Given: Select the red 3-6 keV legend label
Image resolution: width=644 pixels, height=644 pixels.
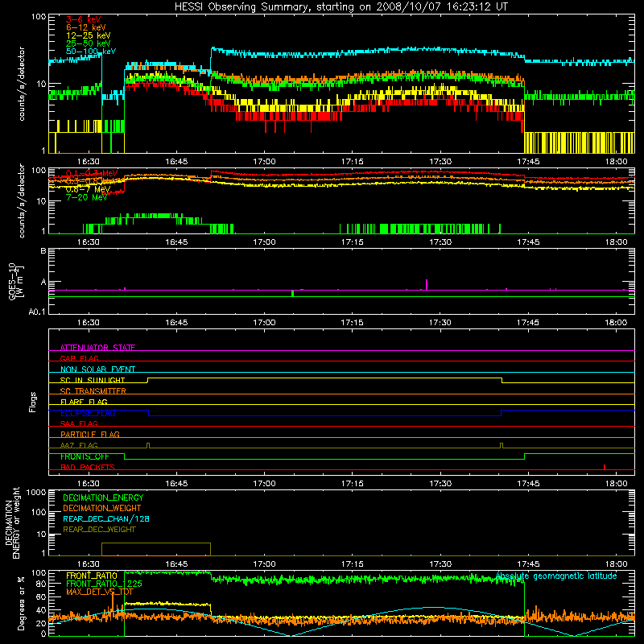Looking at the screenshot, I should point(84,19).
